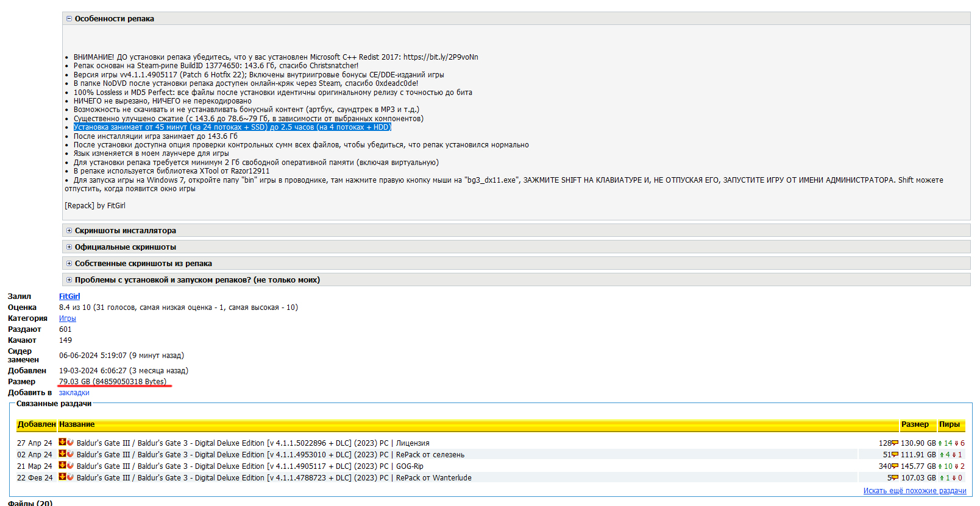
Task: Open comments icon next to 51
Action: (x=895, y=455)
